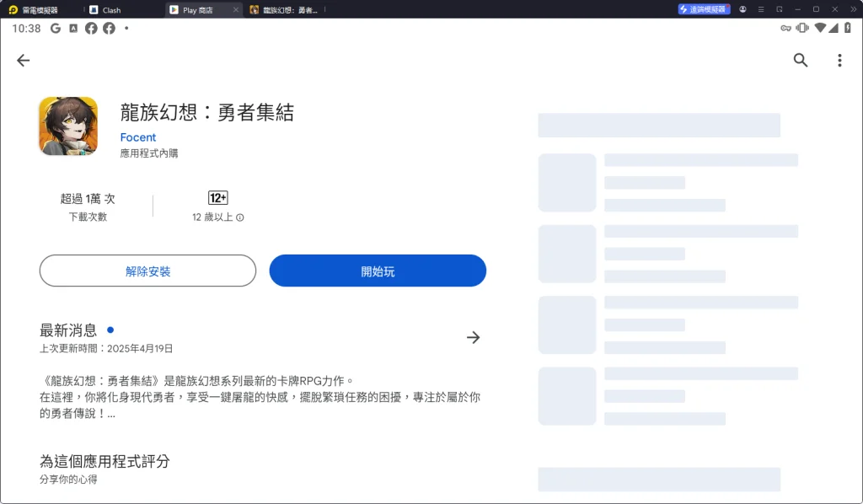
Task: Open the emulator user account icon
Action: [742, 9]
